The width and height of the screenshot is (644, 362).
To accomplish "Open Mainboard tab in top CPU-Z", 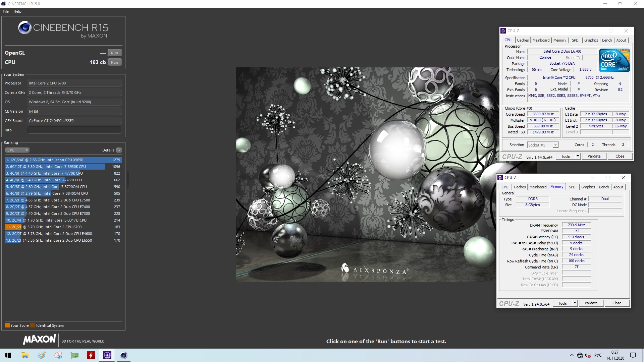I will (x=541, y=40).
